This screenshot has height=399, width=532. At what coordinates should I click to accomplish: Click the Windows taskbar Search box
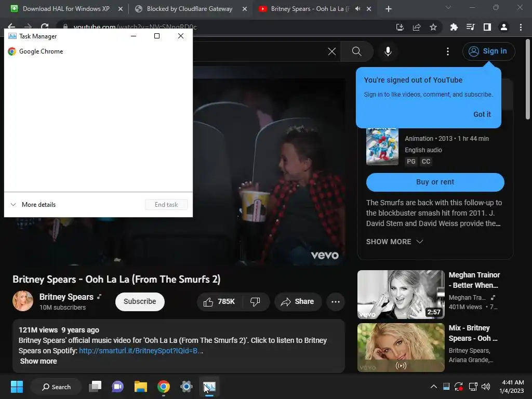56,387
